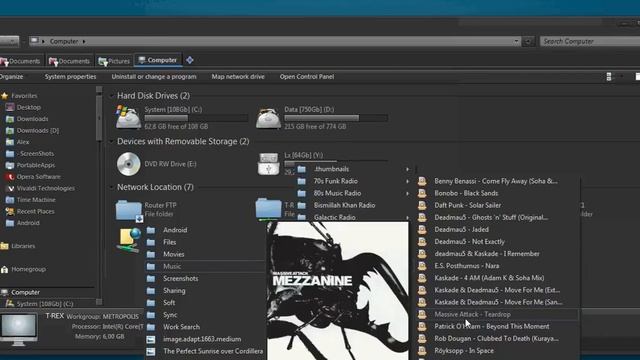Click the Time Machine icon in Favorites
The height and width of the screenshot is (360, 640).
[x=10, y=200]
